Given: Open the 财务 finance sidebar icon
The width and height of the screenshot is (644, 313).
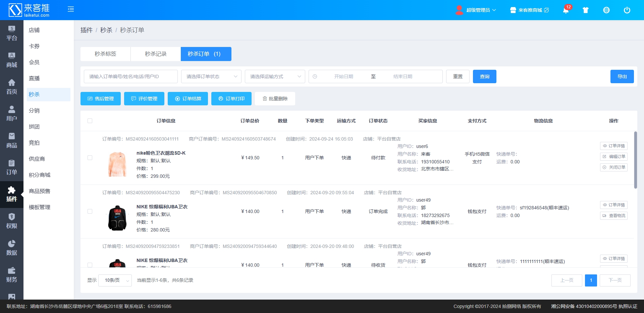Looking at the screenshot, I should pos(12,275).
